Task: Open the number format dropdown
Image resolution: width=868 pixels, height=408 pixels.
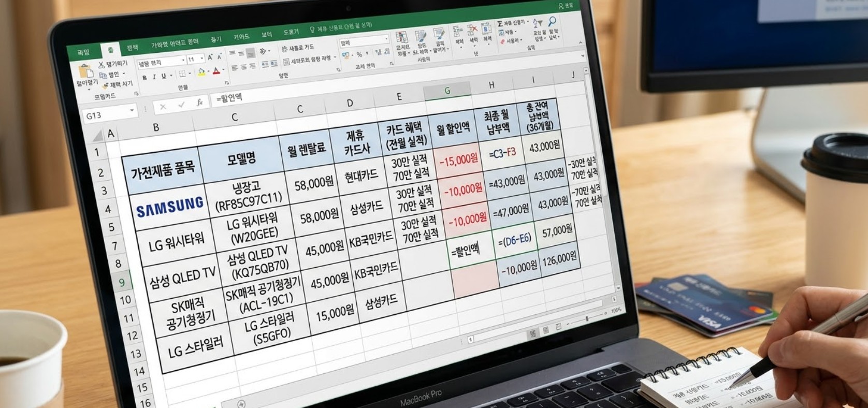Action: tap(386, 39)
